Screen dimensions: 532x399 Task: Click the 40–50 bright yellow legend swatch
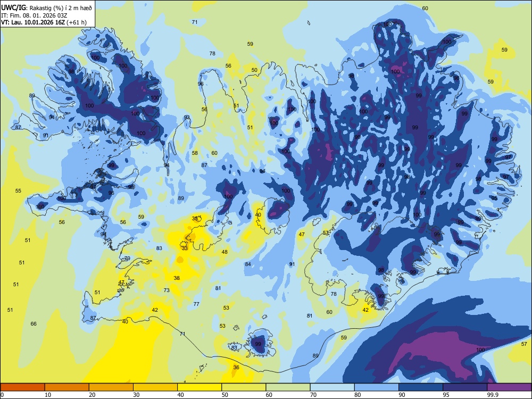[199, 387]
